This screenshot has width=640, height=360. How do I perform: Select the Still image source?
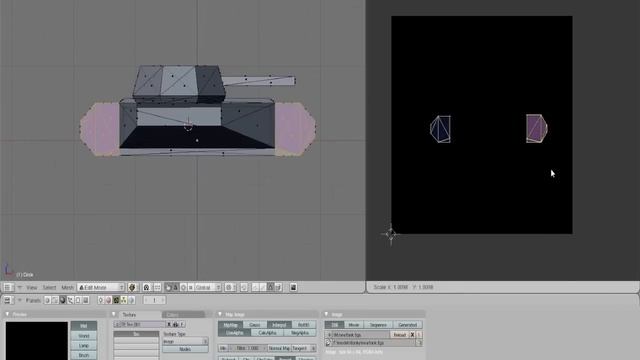334,325
